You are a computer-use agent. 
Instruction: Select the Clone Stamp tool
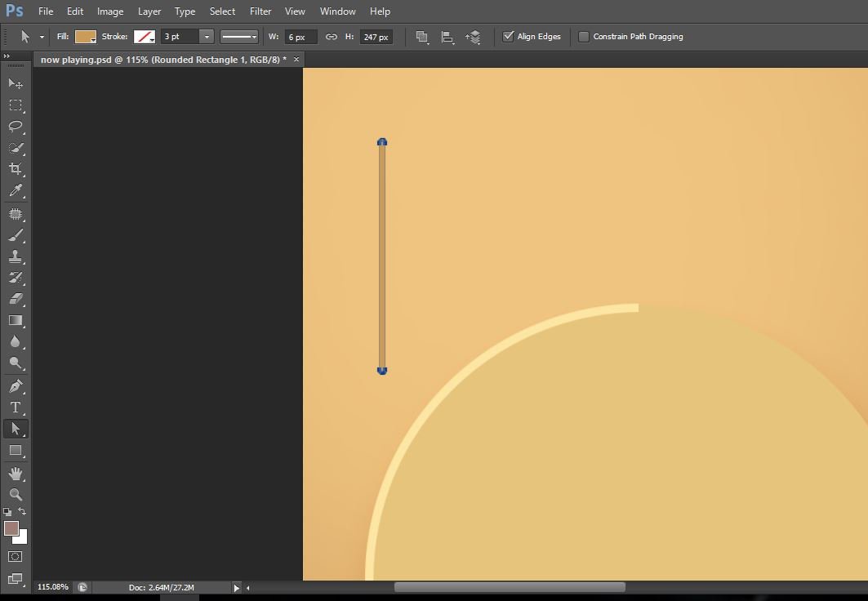[x=16, y=256]
